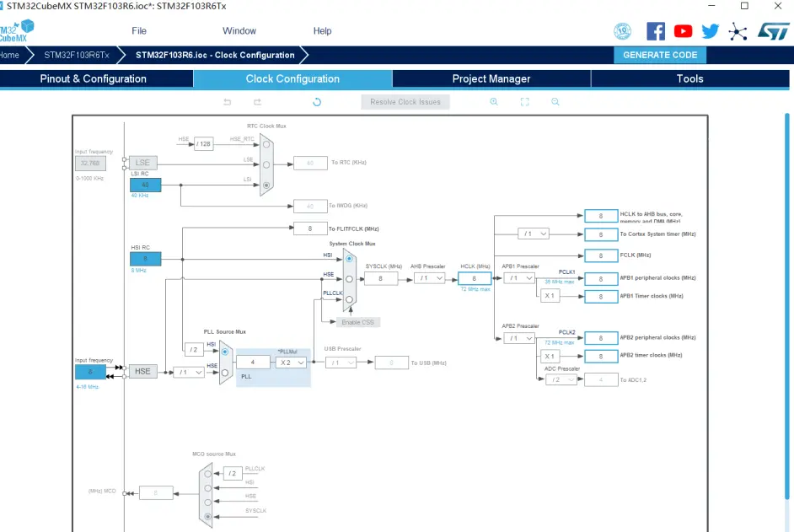This screenshot has height=532, width=794.
Task: Click the To FLITFCLK value box
Action: tap(310, 228)
